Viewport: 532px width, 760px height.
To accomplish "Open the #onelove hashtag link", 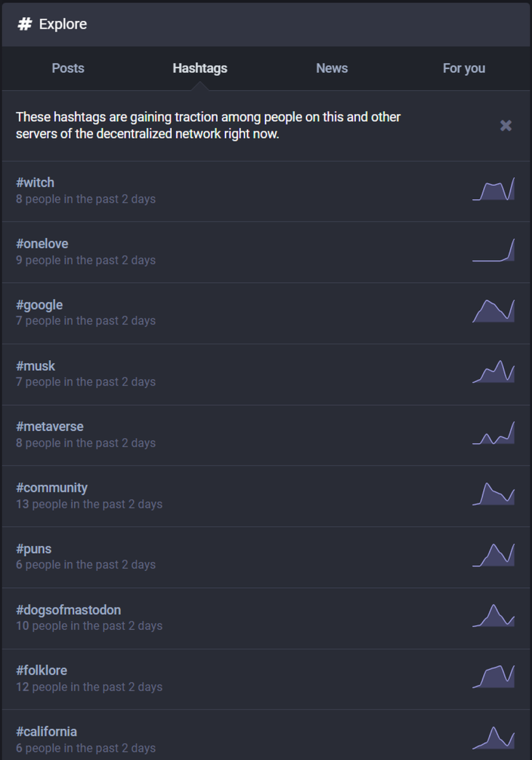I will pyautogui.click(x=42, y=243).
